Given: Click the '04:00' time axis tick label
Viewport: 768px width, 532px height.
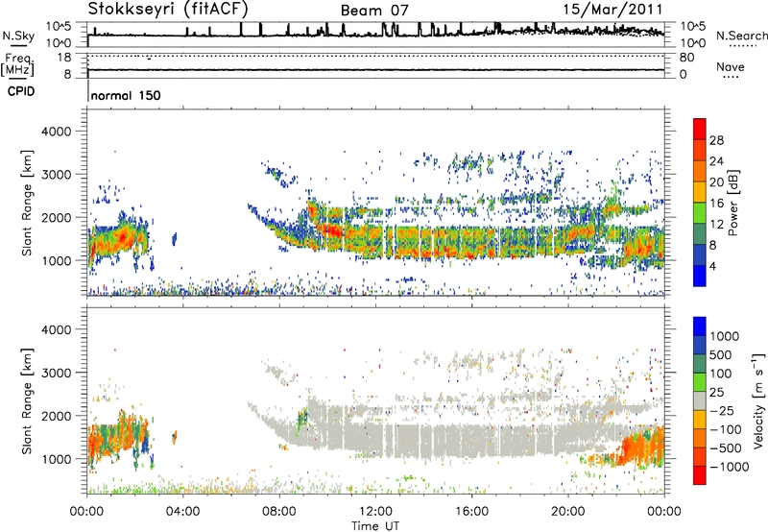Looking at the screenshot, I should 183,512.
